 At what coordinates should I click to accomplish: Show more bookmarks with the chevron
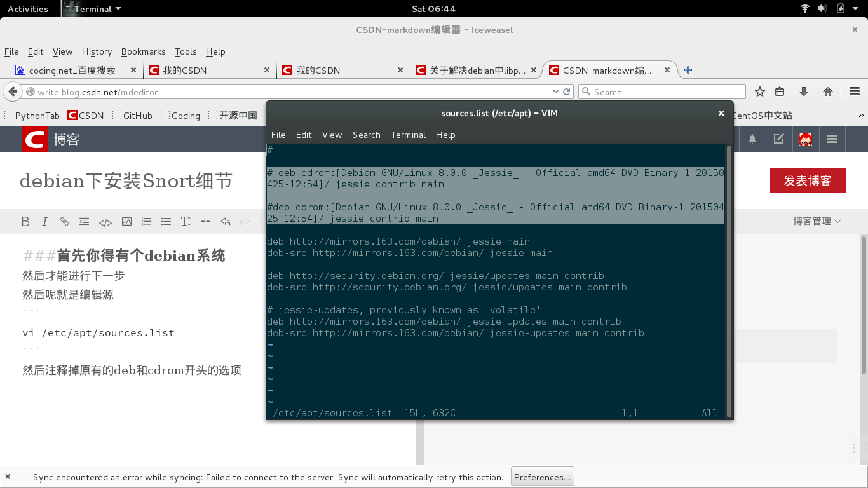click(x=862, y=116)
